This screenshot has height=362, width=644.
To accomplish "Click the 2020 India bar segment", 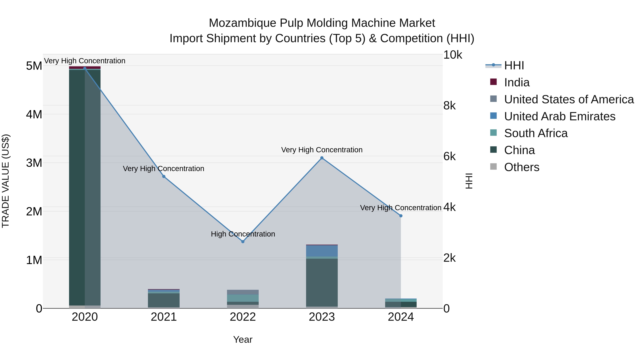I will tap(85, 67).
